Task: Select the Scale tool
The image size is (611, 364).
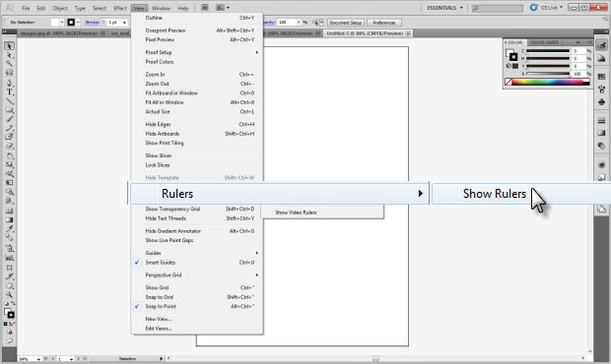Action: (x=9, y=165)
